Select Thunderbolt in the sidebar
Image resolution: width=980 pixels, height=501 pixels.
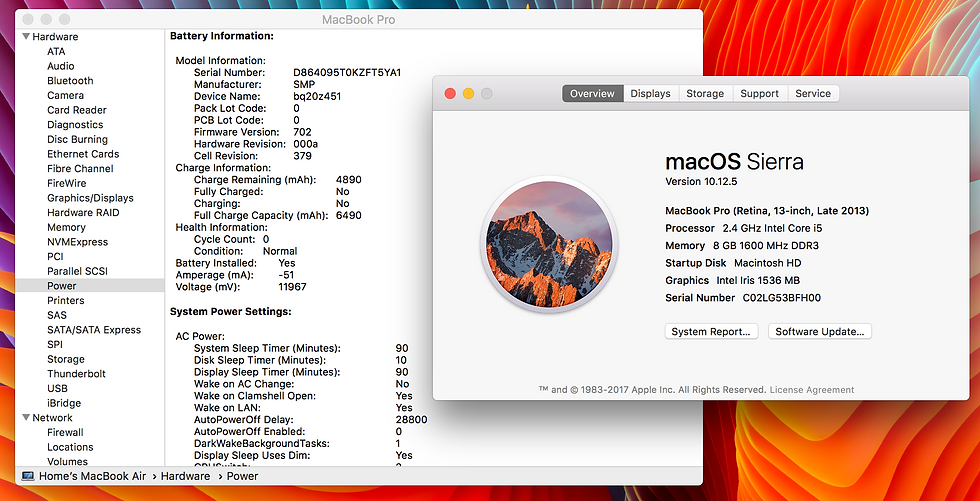[76, 374]
